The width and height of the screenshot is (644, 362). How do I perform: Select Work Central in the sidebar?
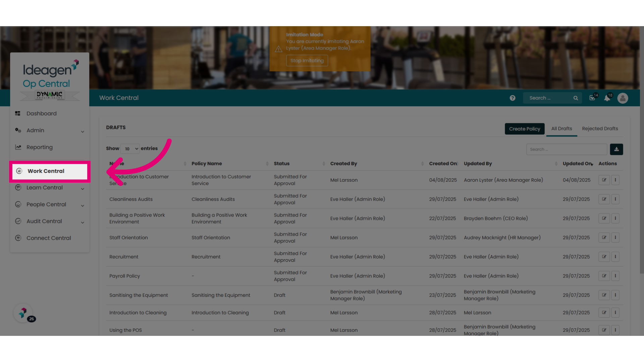(x=50, y=171)
